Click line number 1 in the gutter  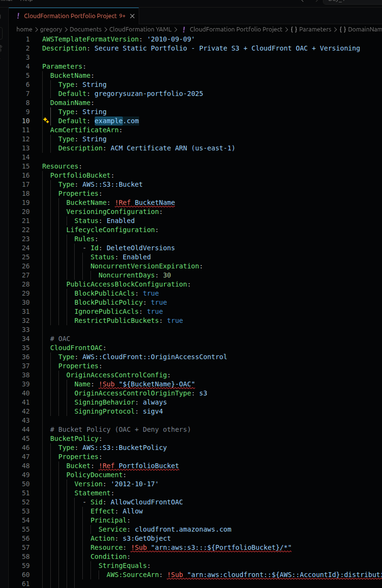pos(28,39)
